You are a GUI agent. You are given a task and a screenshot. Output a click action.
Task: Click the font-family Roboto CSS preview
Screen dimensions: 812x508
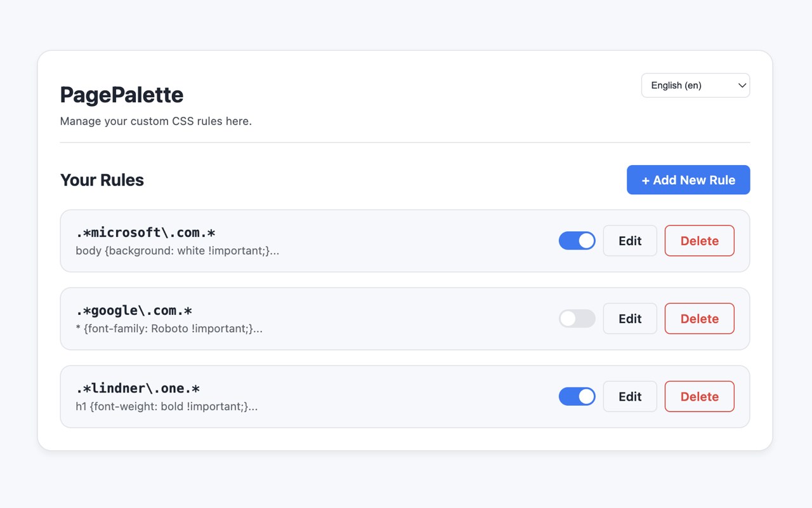[x=169, y=329]
